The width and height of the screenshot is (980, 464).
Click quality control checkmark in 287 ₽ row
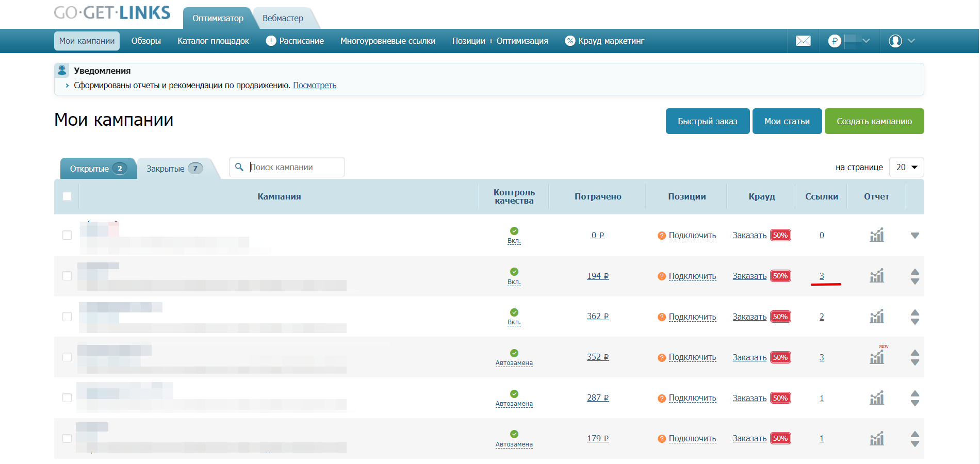tap(514, 394)
